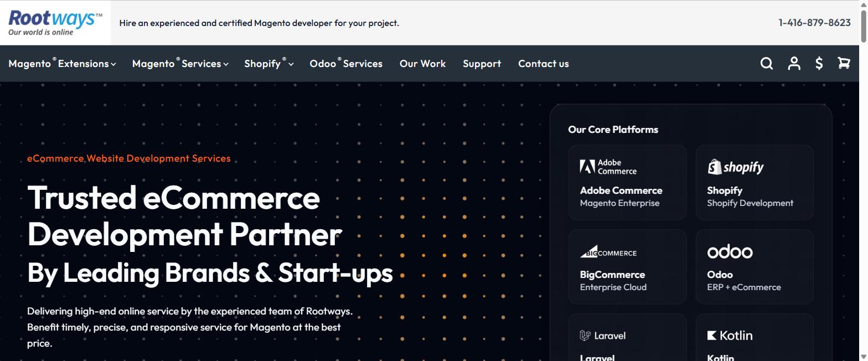This screenshot has width=868, height=361.
Task: Click the Adobe Commerce logo icon
Action: (x=608, y=167)
